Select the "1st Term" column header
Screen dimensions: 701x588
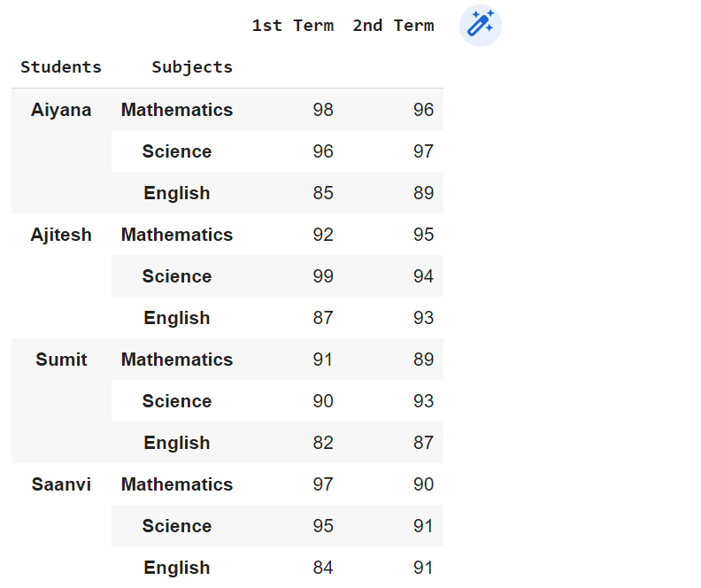click(x=292, y=26)
